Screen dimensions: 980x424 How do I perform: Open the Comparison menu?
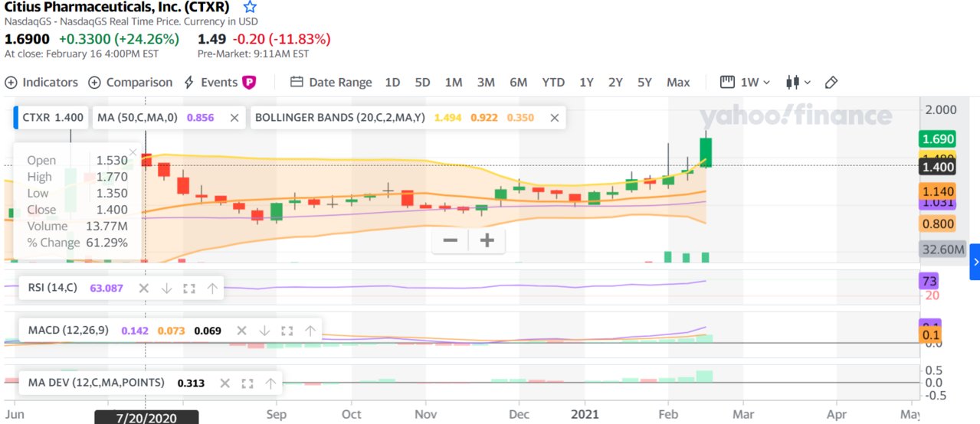[130, 82]
